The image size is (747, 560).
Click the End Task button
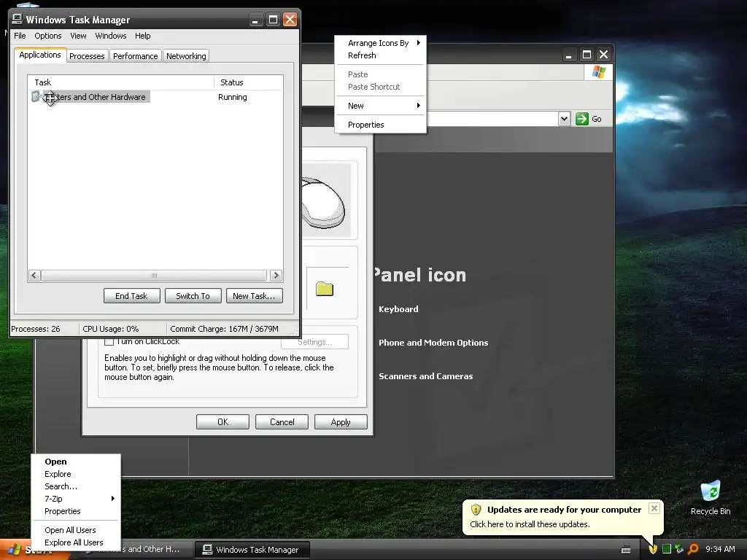131,296
